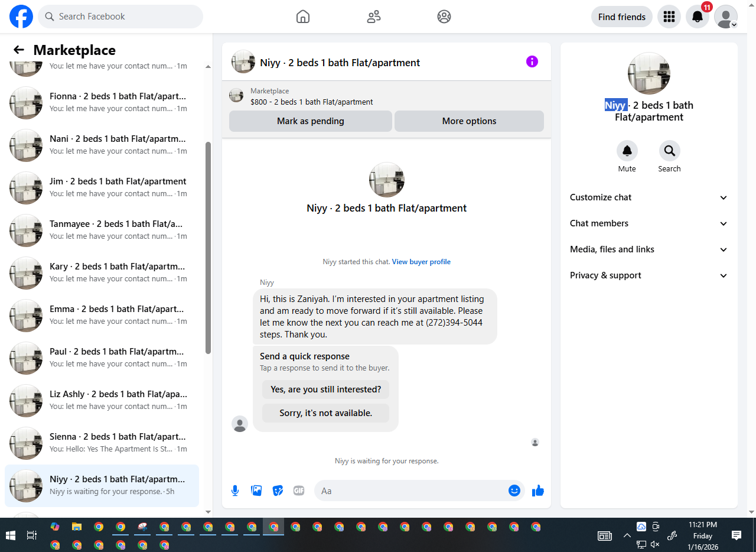Send 'Yes, are you still interested?' response

(x=326, y=389)
